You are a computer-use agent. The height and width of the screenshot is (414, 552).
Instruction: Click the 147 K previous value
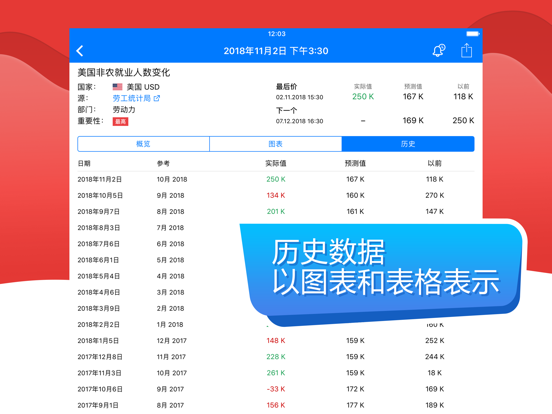[x=434, y=212]
